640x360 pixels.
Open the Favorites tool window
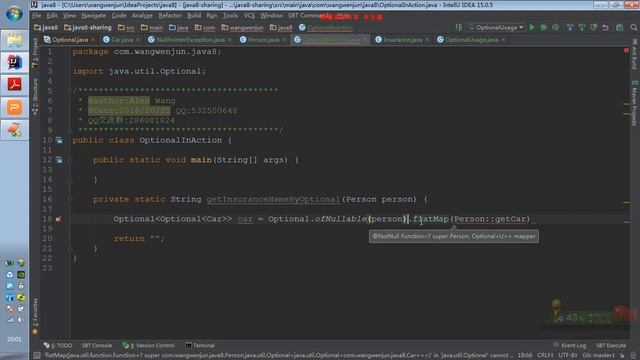(x=35, y=316)
